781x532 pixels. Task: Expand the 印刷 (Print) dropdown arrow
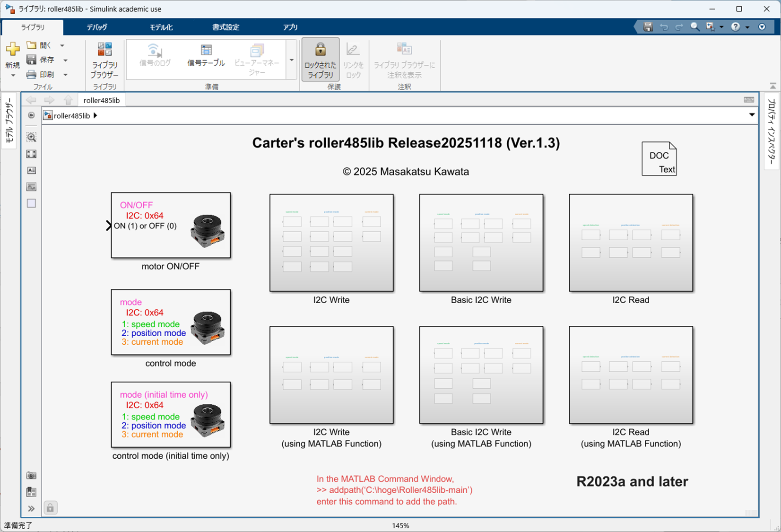pyautogui.click(x=65, y=75)
